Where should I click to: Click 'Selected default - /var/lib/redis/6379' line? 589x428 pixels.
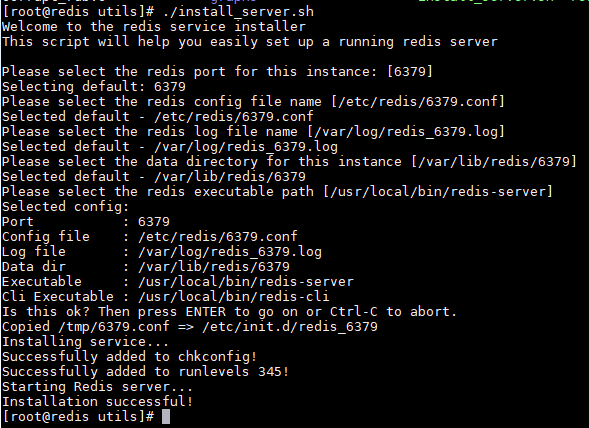pyautogui.click(x=154, y=177)
